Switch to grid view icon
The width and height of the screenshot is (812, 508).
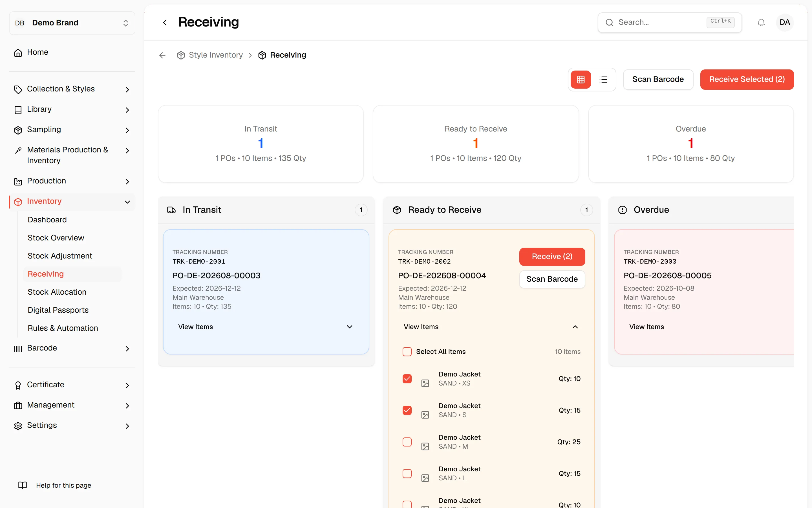click(x=581, y=79)
